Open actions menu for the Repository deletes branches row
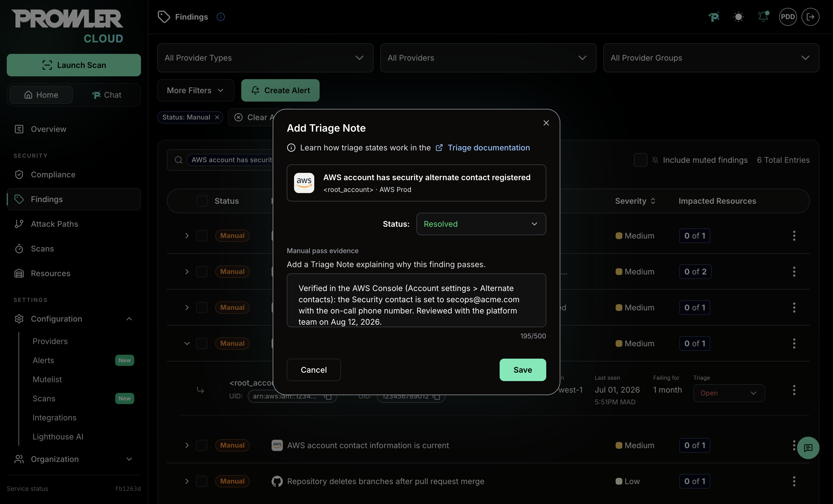The image size is (833, 504). 794,481
